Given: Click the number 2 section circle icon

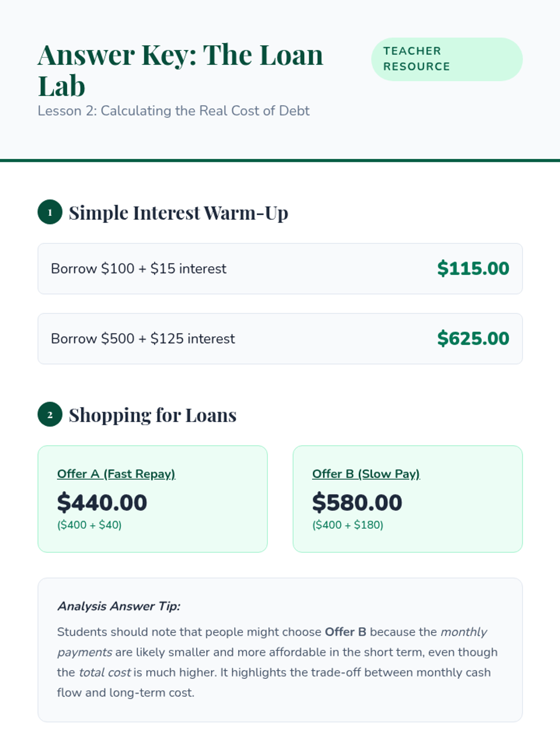Looking at the screenshot, I should [50, 415].
